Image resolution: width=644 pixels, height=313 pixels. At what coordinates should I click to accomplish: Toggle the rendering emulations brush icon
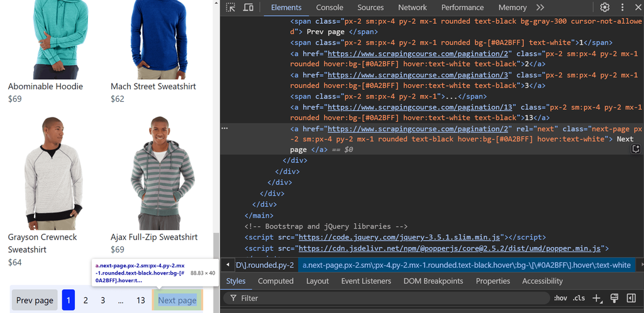(614, 299)
